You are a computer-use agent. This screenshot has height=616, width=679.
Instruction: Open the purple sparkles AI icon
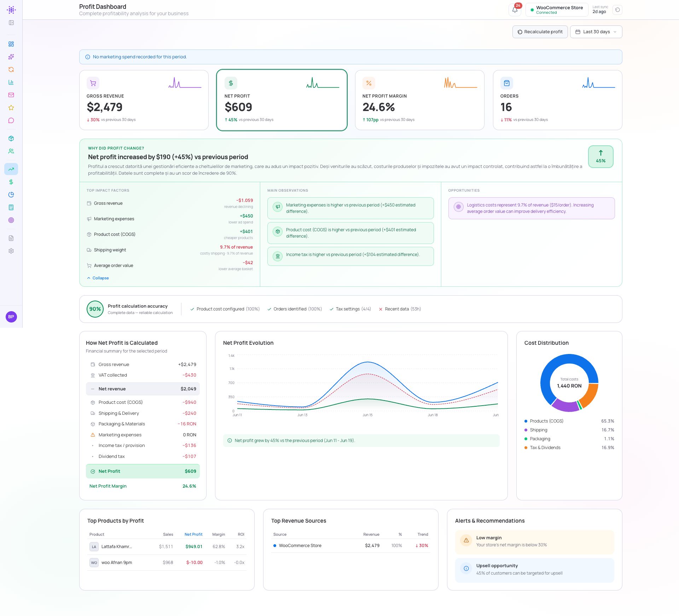point(11,57)
